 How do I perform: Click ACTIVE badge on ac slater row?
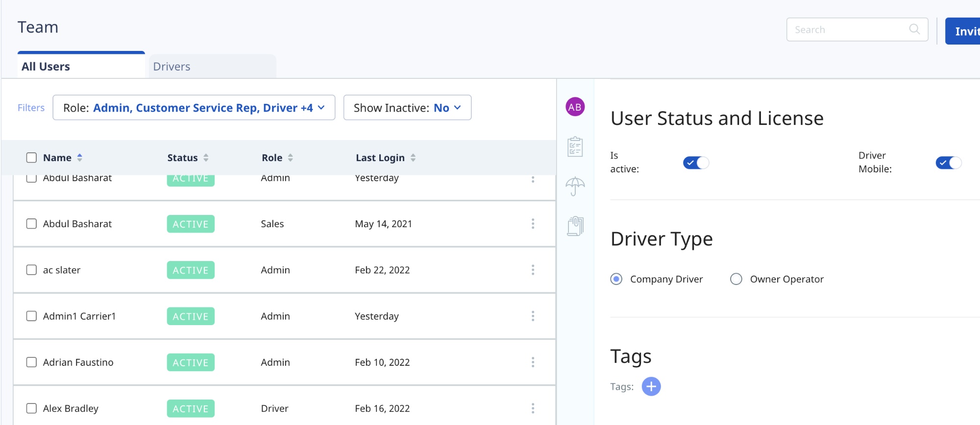click(191, 270)
